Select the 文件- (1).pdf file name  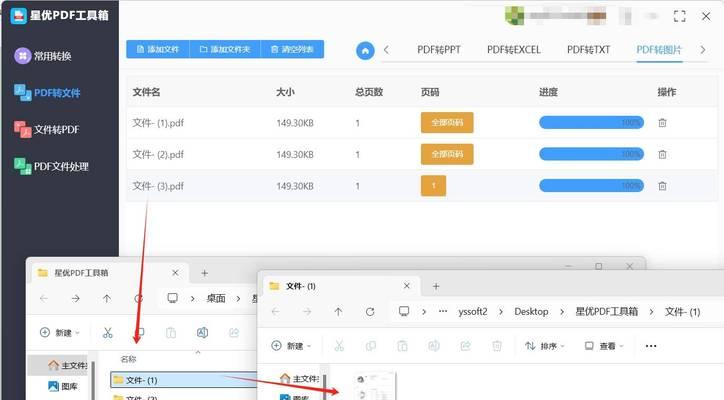pyautogui.click(x=158, y=123)
